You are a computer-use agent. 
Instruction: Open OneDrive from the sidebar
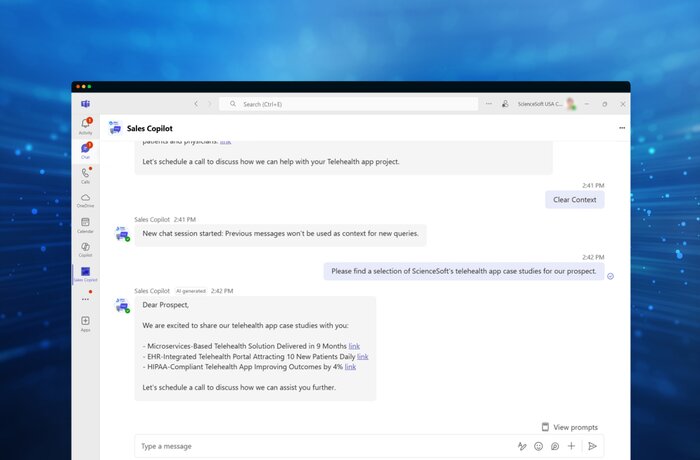click(85, 200)
